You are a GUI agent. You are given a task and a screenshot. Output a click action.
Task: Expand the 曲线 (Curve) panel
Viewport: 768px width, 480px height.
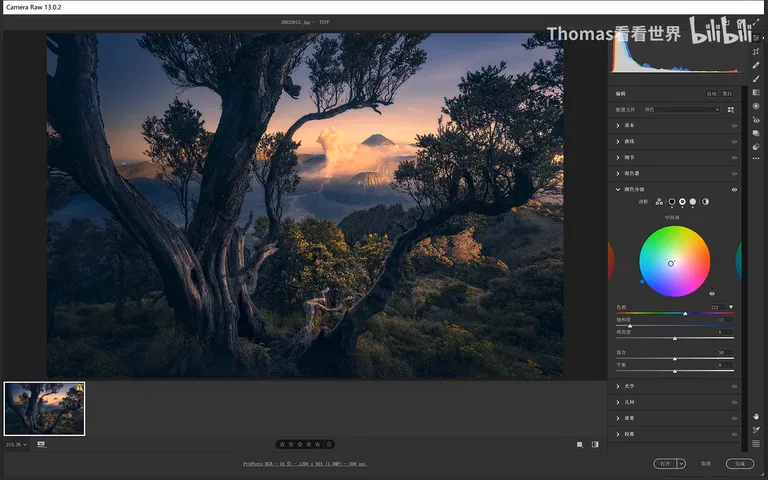(618, 142)
